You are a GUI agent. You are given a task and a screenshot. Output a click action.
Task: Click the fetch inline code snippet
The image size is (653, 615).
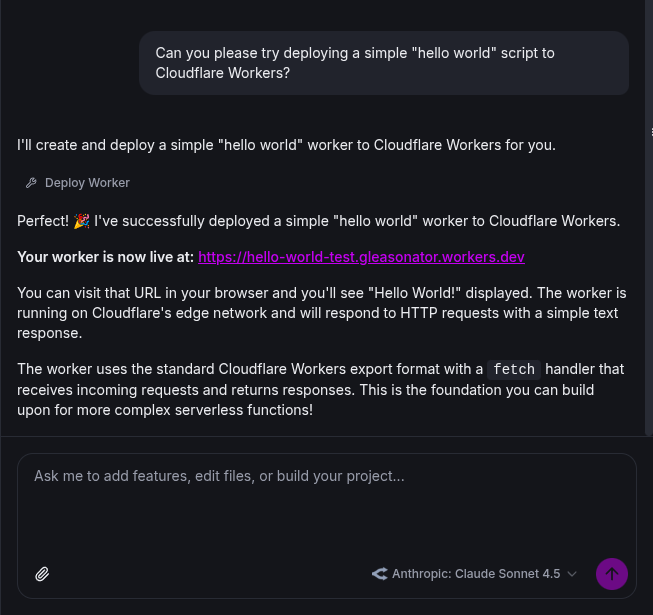coord(514,370)
